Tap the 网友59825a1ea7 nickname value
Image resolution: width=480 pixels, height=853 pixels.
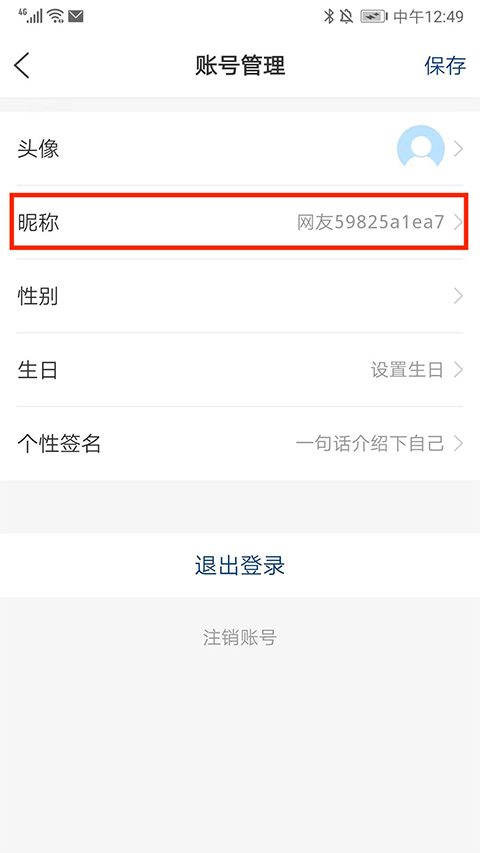pyautogui.click(x=371, y=222)
